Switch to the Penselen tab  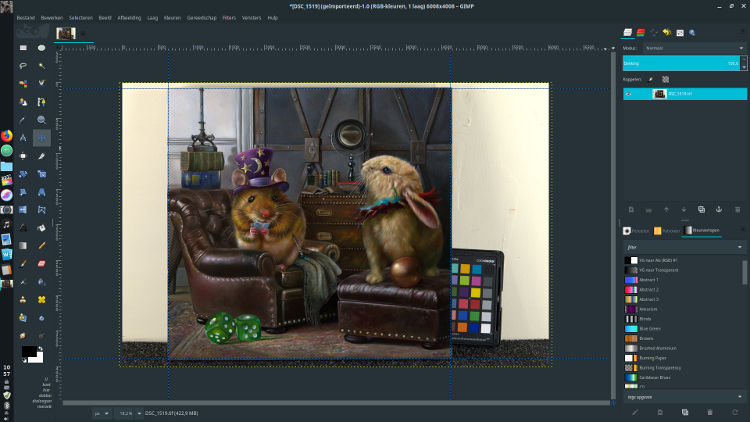point(636,231)
